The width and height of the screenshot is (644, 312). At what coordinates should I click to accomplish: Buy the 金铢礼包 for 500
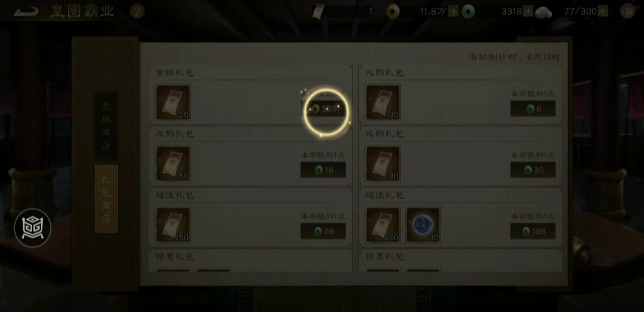[324, 109]
